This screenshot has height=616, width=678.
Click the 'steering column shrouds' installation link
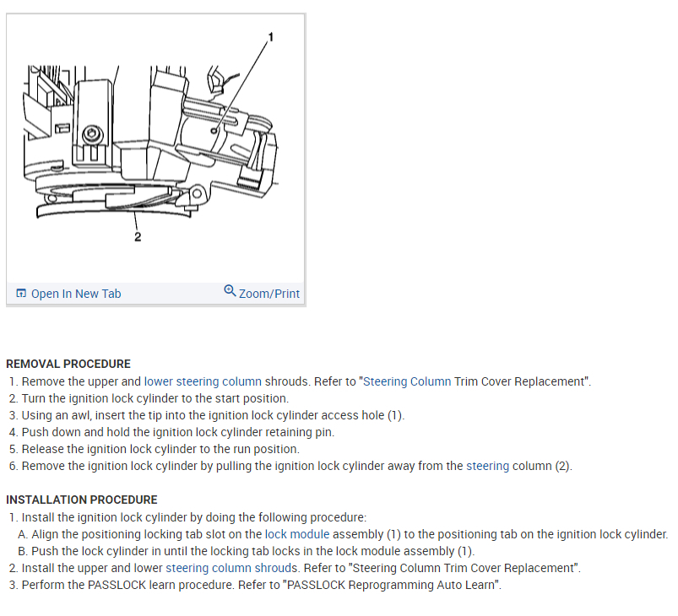click(231, 568)
